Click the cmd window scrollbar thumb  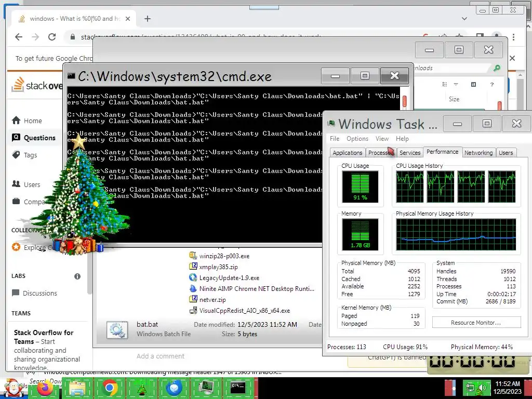(404, 101)
